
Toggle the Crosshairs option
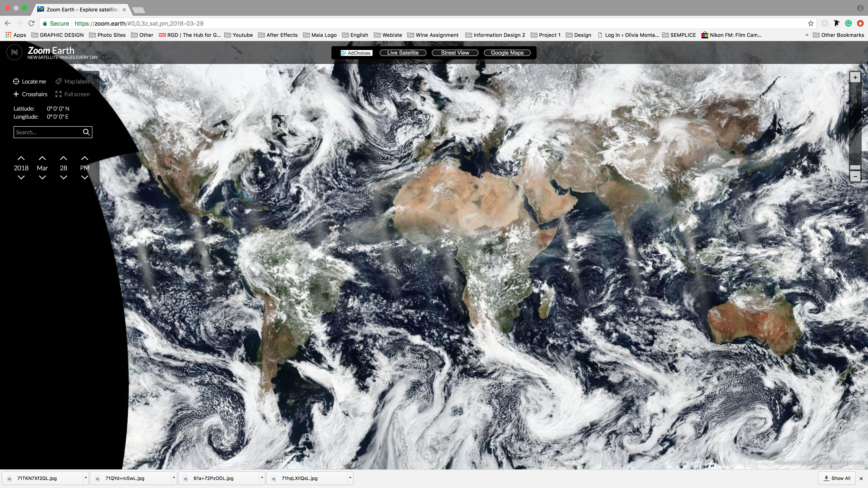30,94
